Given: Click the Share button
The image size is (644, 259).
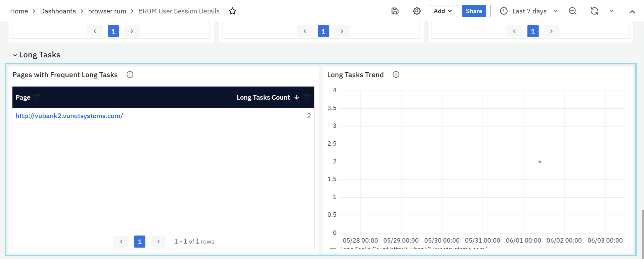Looking at the screenshot, I should [x=474, y=11].
